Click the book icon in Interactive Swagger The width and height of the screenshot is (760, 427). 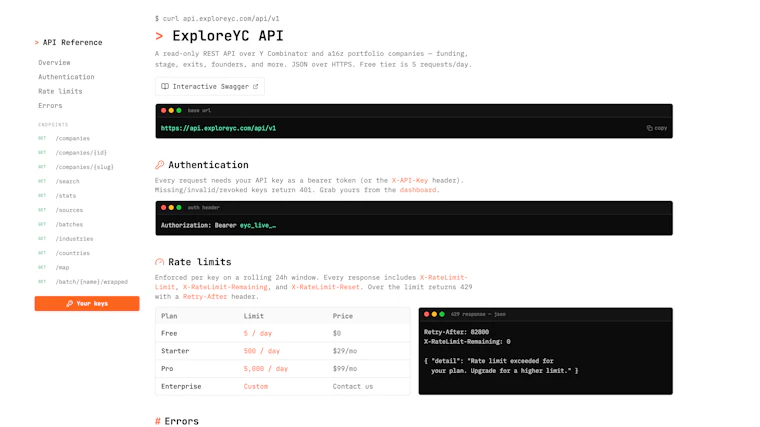click(165, 86)
